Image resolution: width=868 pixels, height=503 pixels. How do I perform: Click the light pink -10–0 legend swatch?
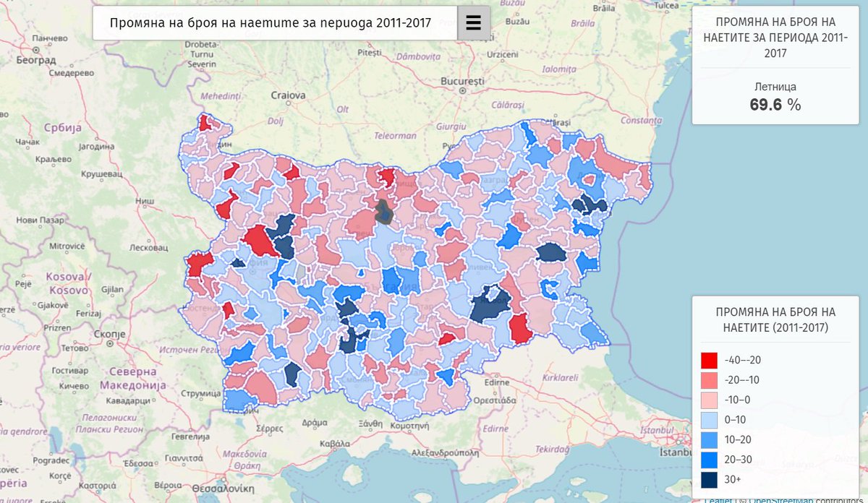710,400
